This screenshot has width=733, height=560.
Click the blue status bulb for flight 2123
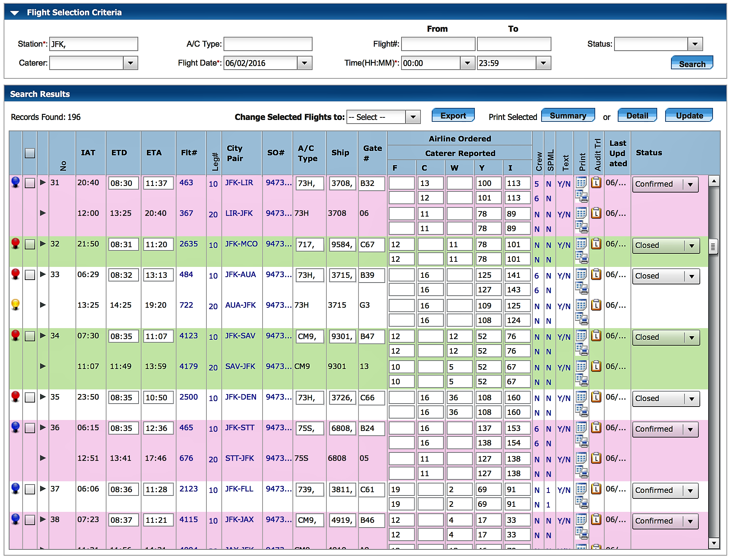point(15,488)
